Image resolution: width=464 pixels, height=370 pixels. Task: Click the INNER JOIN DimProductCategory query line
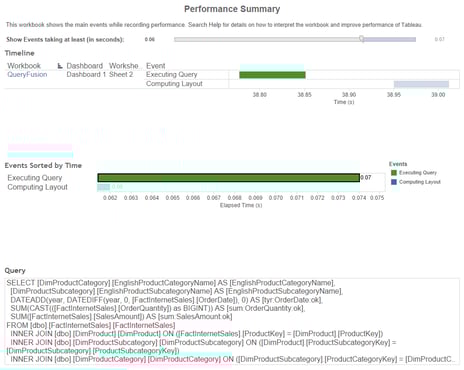click(x=232, y=359)
